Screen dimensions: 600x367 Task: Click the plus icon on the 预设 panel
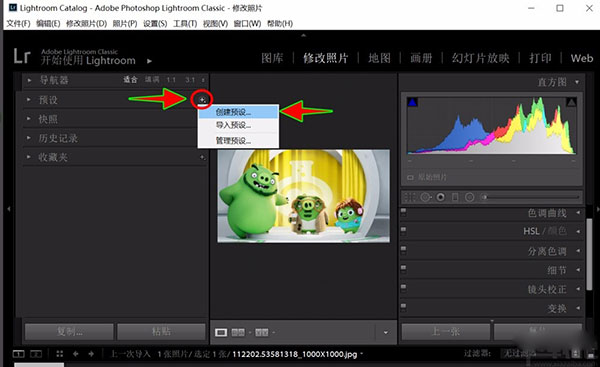point(202,99)
